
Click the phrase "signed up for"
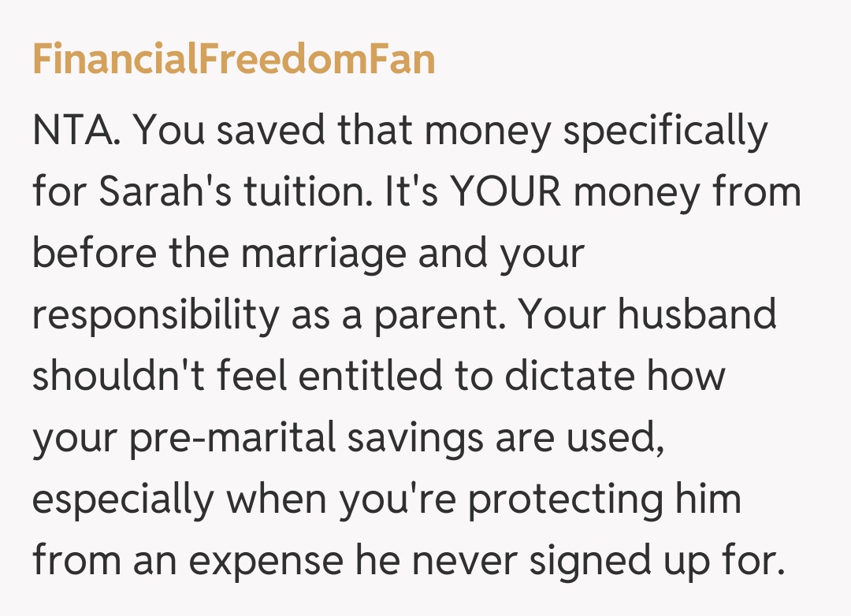657,562
